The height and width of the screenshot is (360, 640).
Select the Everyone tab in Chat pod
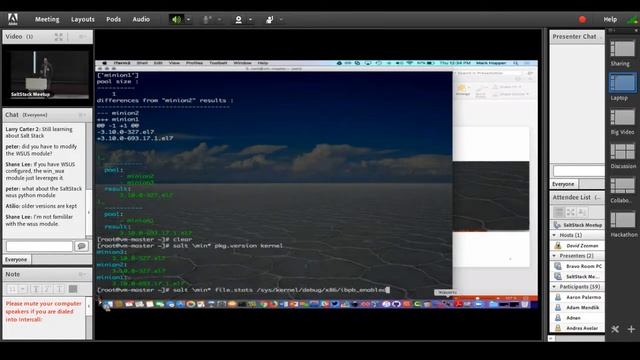click(x=16, y=260)
